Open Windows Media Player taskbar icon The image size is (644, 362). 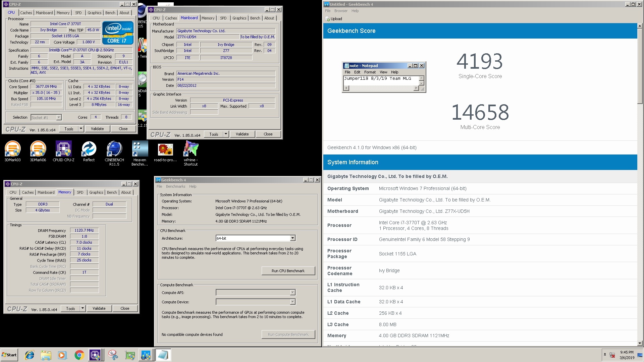62,355
